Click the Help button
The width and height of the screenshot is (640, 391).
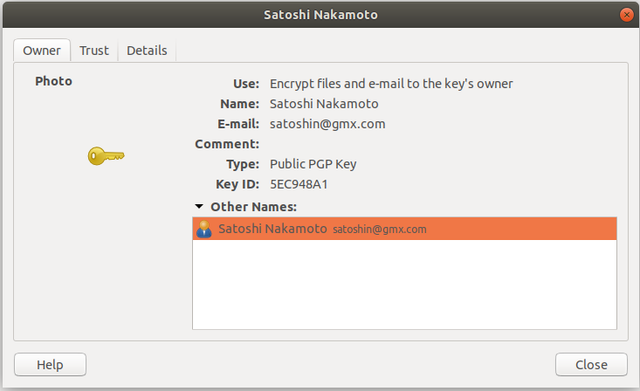[50, 364]
